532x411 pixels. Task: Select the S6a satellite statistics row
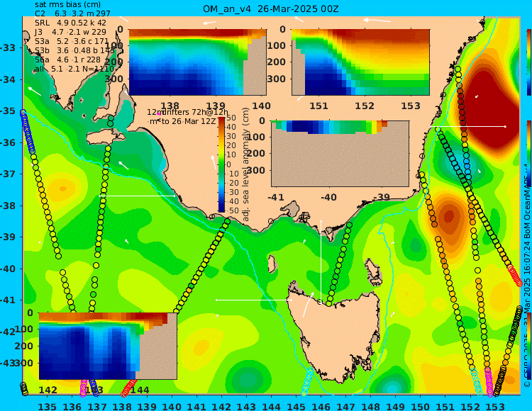(x=68, y=60)
